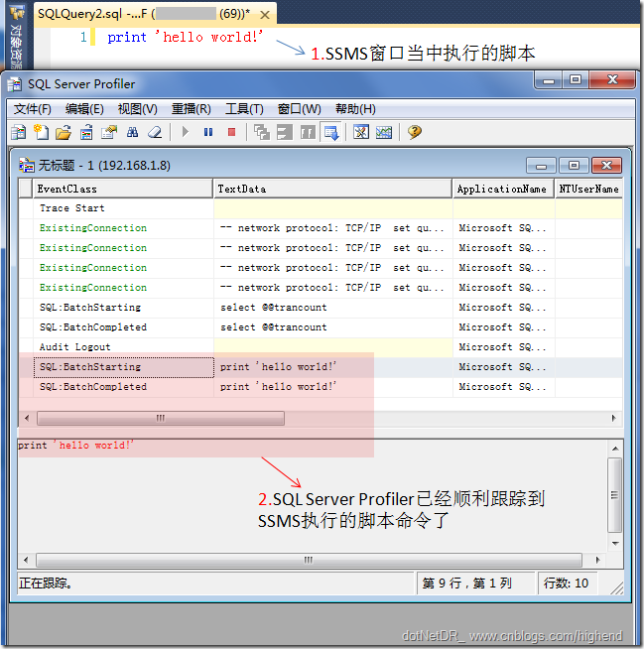Click detail pane bottom scrollbar right arrow

coord(597,561)
